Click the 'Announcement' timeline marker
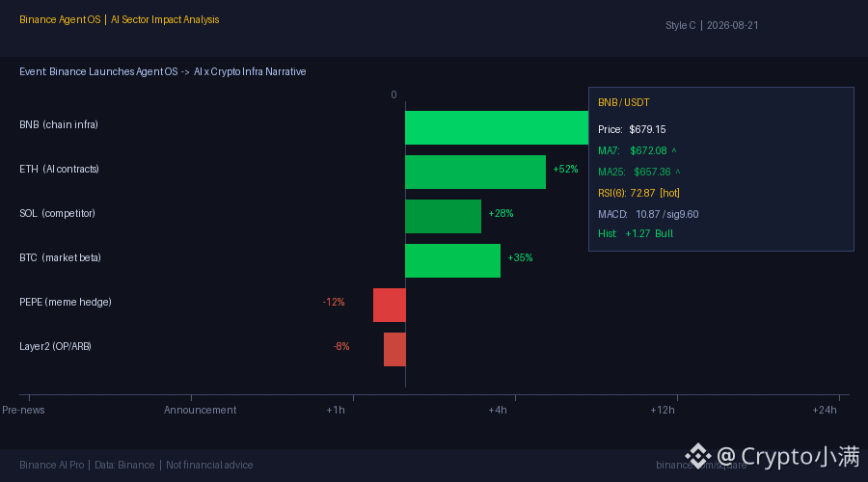This screenshot has width=868, height=482. point(200,410)
